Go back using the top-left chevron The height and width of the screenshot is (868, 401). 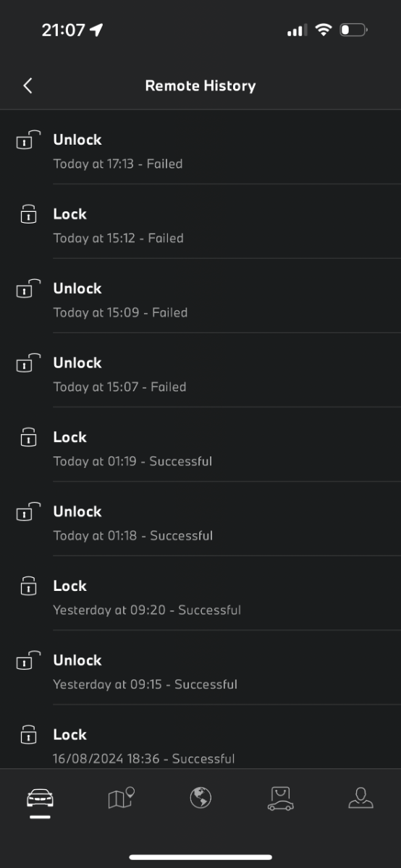coord(28,86)
